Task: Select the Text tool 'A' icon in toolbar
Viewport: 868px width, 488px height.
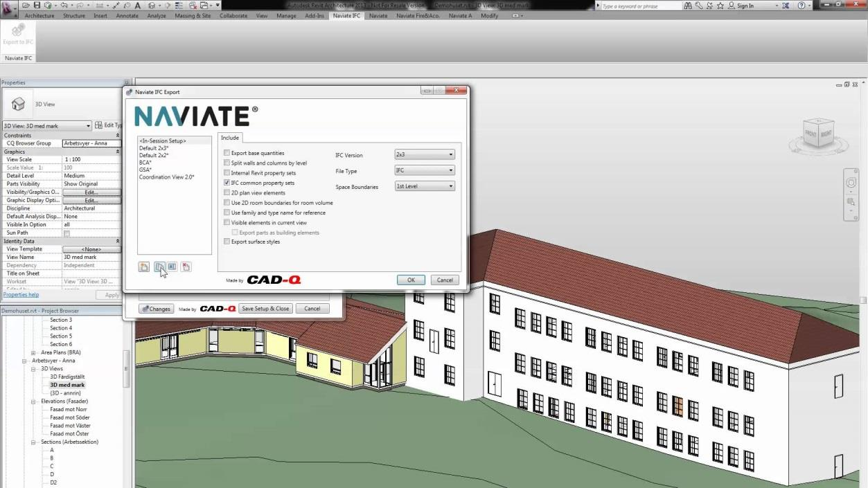Action: [x=137, y=6]
